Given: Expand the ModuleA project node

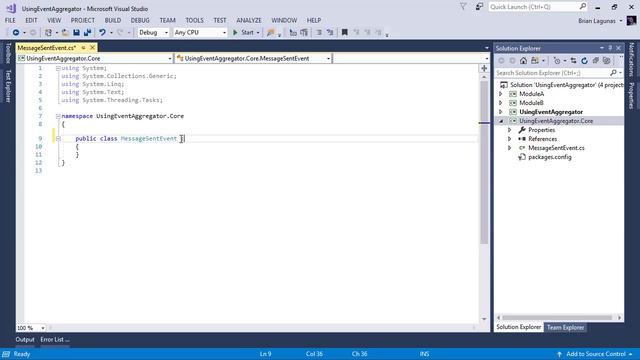Looking at the screenshot, I should (501, 94).
